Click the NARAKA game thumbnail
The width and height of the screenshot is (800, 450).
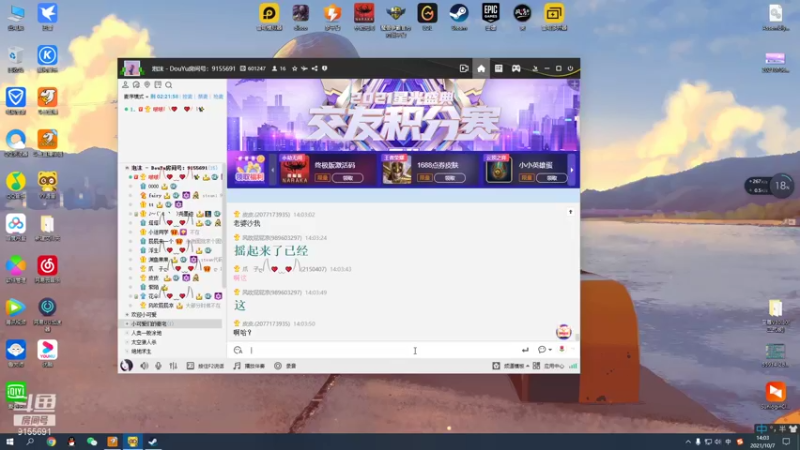(294, 169)
